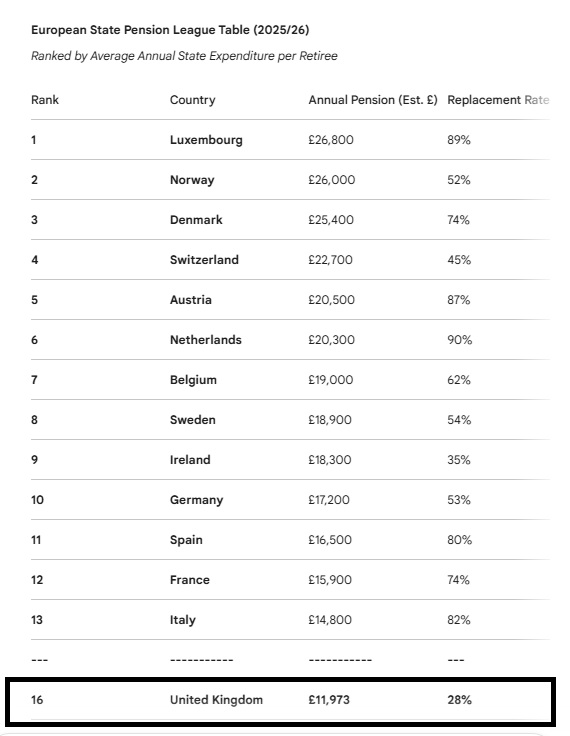The width and height of the screenshot is (570, 736).
Task: Select the Italy country cell
Action: 183,620
